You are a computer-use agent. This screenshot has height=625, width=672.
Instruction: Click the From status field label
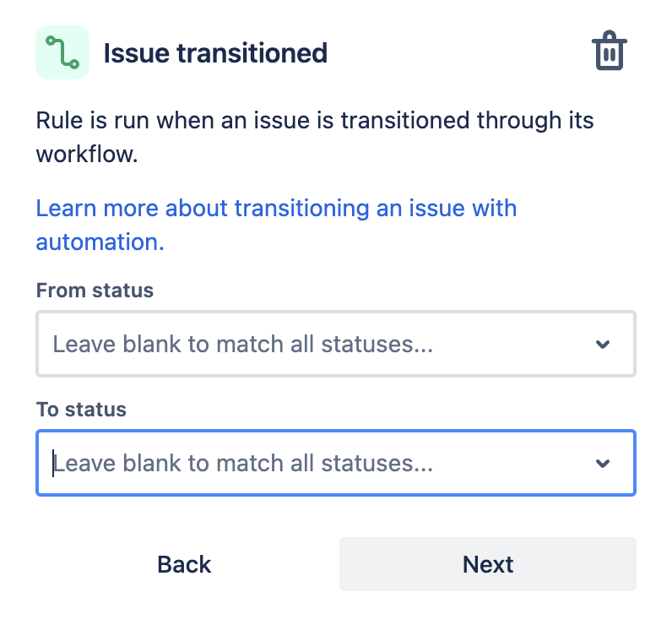click(95, 291)
